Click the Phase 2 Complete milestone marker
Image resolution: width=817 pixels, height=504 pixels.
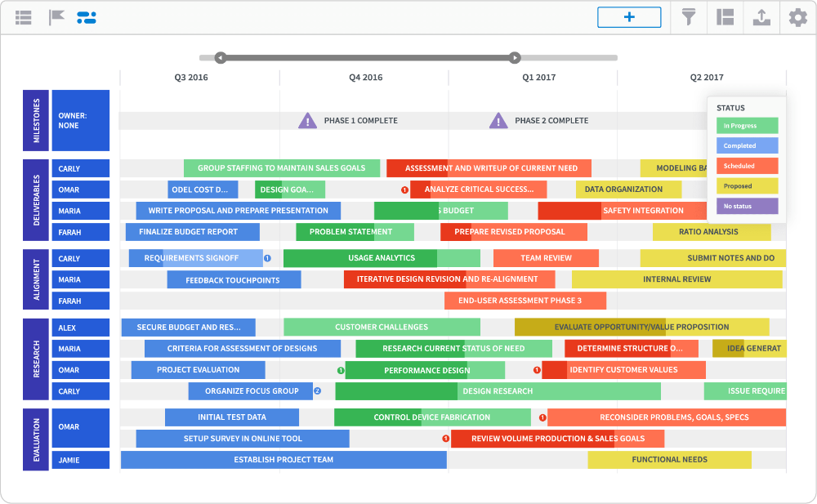(498, 121)
